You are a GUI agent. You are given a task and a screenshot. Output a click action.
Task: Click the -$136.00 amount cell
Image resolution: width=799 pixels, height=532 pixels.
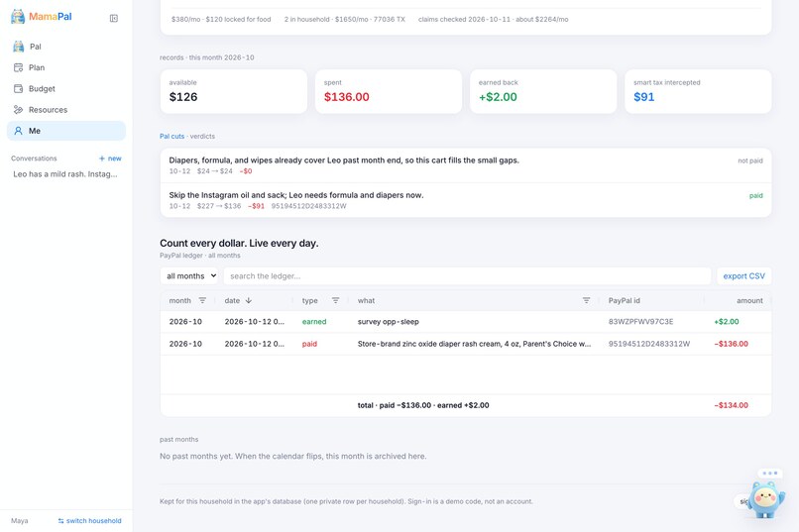(731, 344)
